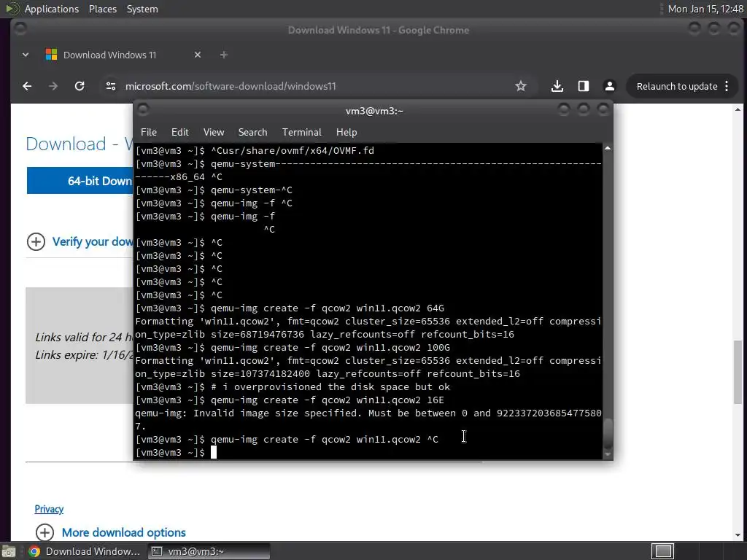Click command ending in 'win11.qcow2 100G'
Image resolution: width=747 pixels, height=560 pixels.
click(x=330, y=348)
